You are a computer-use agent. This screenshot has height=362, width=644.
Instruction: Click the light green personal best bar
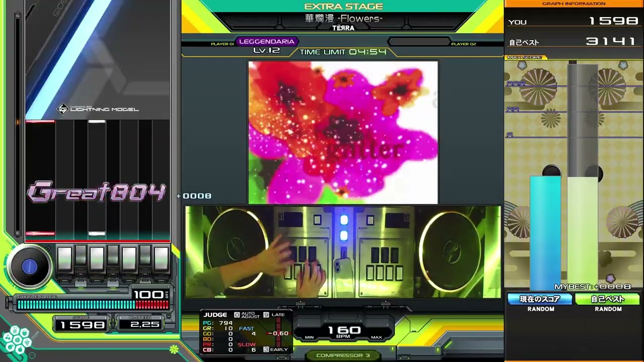click(583, 232)
